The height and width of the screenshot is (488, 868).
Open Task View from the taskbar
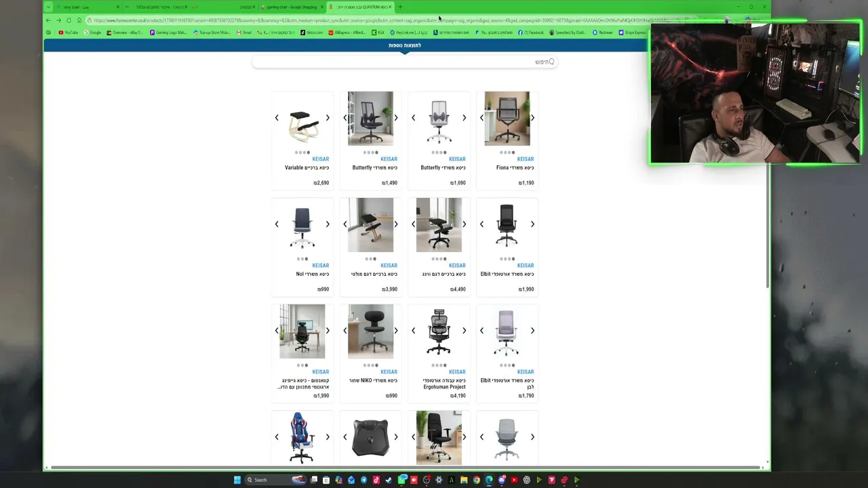314,480
